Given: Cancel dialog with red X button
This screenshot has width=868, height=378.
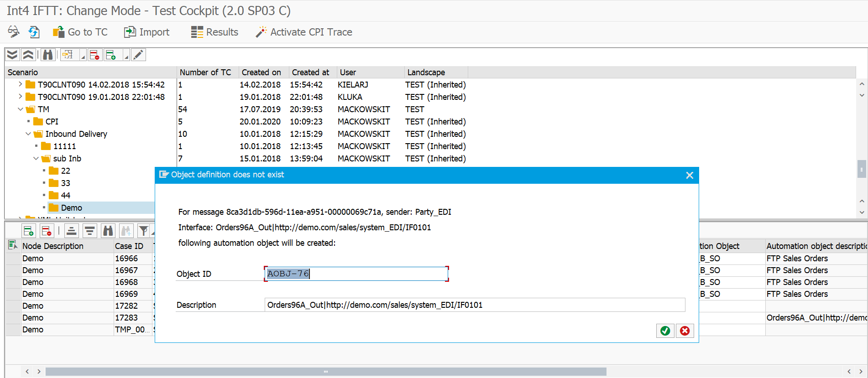Looking at the screenshot, I should coord(685,331).
